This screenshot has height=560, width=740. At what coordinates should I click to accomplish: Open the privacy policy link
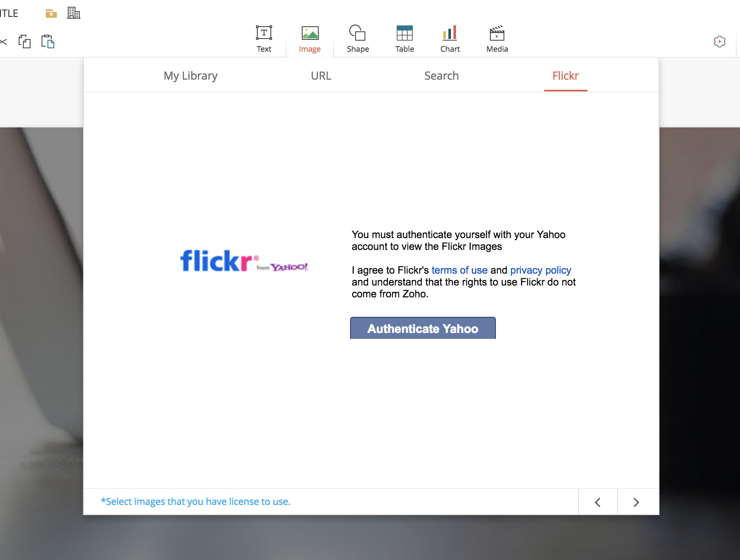(x=541, y=270)
